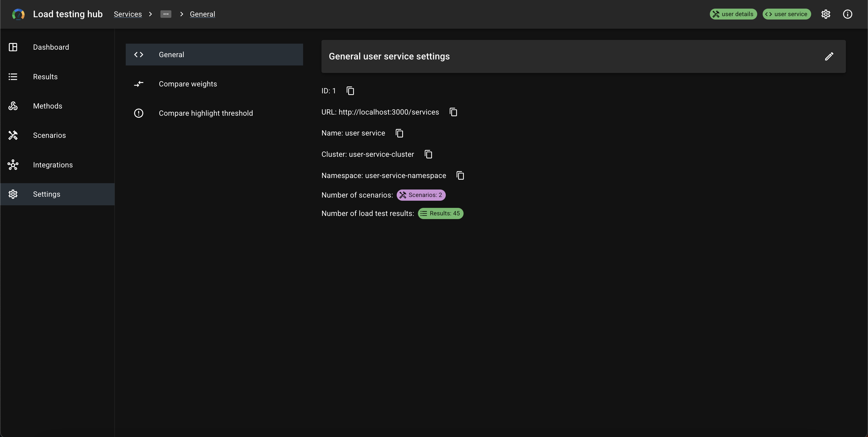Click the Load testing hub title

click(68, 14)
